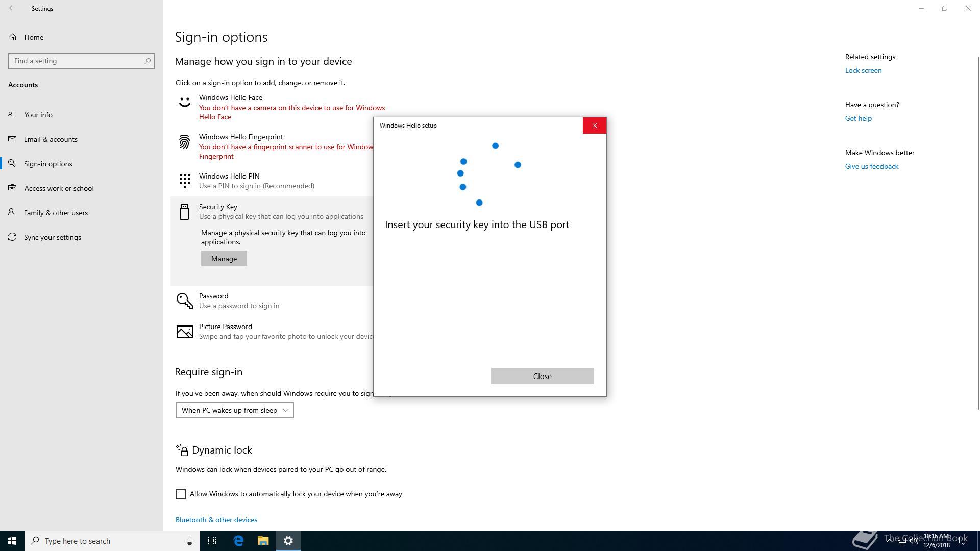The image size is (980, 551).
Task: Click the Sign-in options key icon
Action: click(x=12, y=163)
